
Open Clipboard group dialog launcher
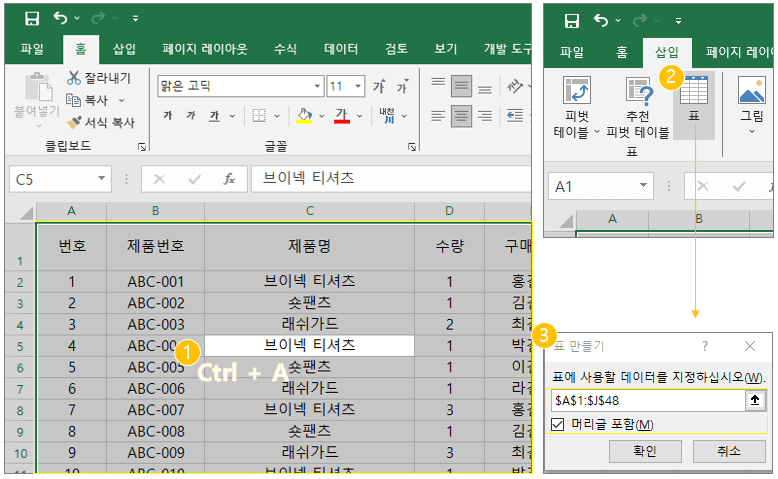[142, 146]
